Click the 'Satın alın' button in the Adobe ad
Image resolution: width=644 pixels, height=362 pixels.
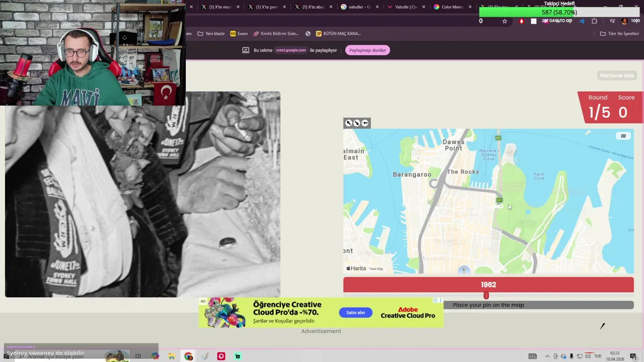[x=355, y=313]
